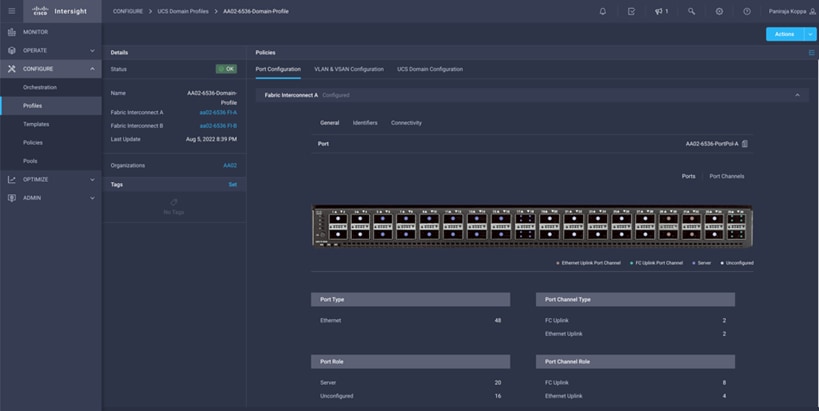The height and width of the screenshot is (411, 819).
Task: Open the aa02-6536 FI-B link
Action: coord(218,126)
